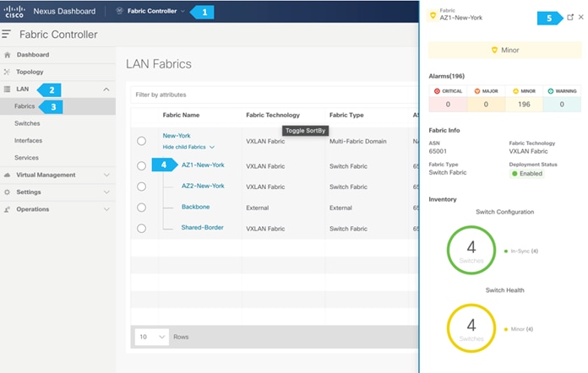The height and width of the screenshot is (373, 588).
Task: Click the Minor alarm icon
Action: click(x=515, y=91)
